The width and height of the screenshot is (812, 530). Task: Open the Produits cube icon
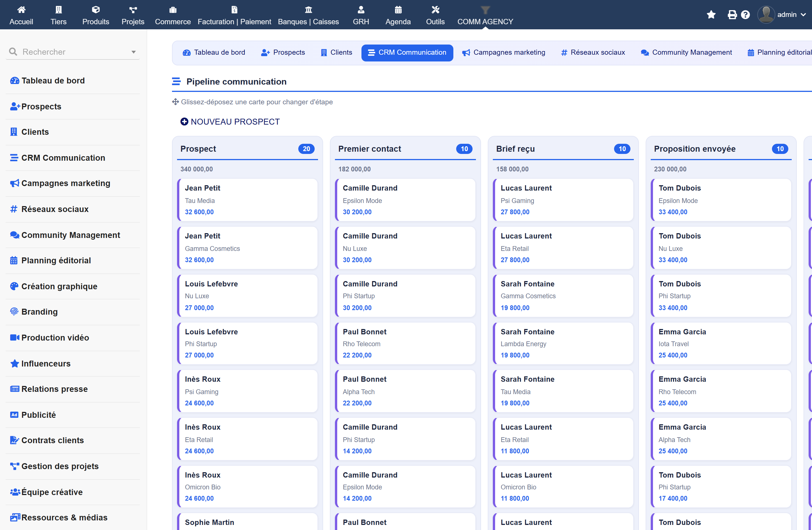pos(96,10)
